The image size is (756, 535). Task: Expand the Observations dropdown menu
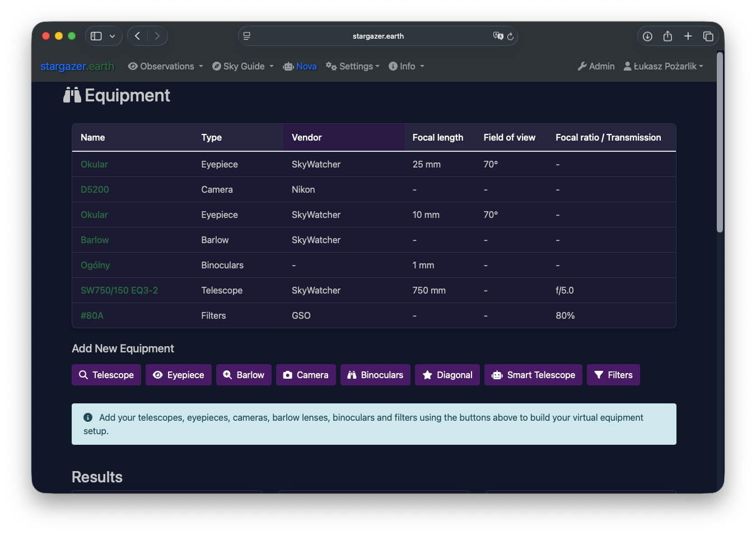pos(166,66)
